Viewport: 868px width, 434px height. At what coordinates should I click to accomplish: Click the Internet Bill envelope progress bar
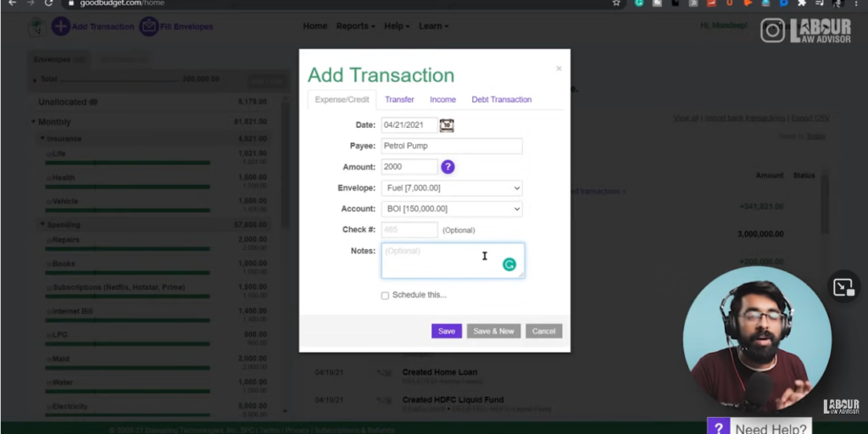click(x=128, y=320)
